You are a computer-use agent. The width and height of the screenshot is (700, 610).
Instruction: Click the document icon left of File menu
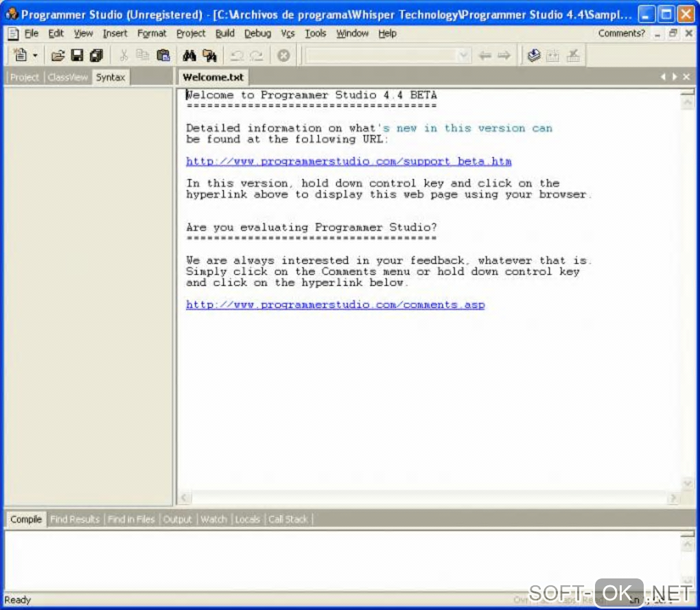[14, 34]
